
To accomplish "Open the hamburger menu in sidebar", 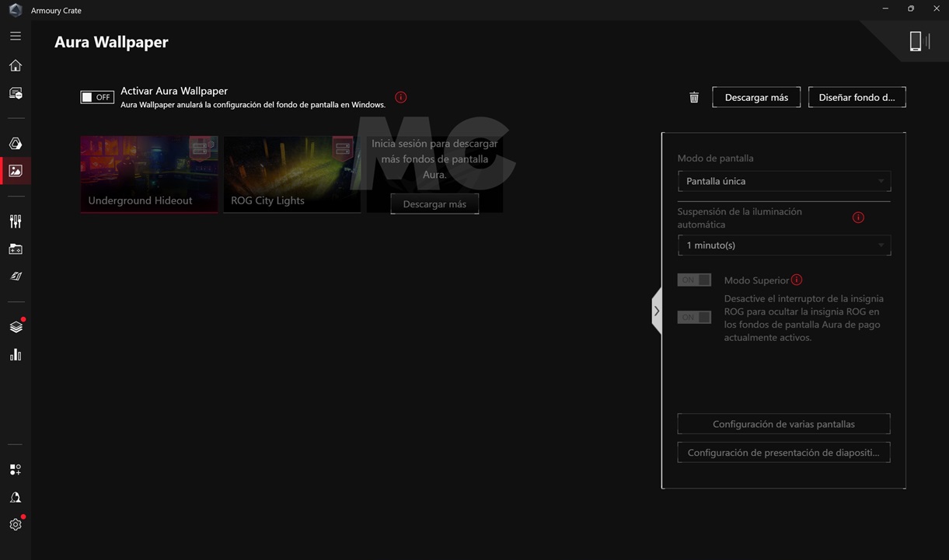I will click(x=16, y=36).
